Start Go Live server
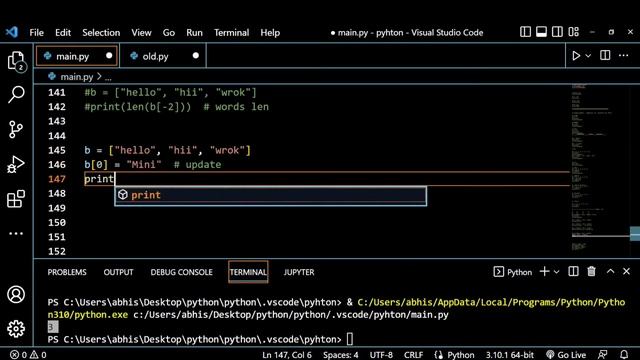The width and height of the screenshot is (640, 360). (x=566, y=355)
